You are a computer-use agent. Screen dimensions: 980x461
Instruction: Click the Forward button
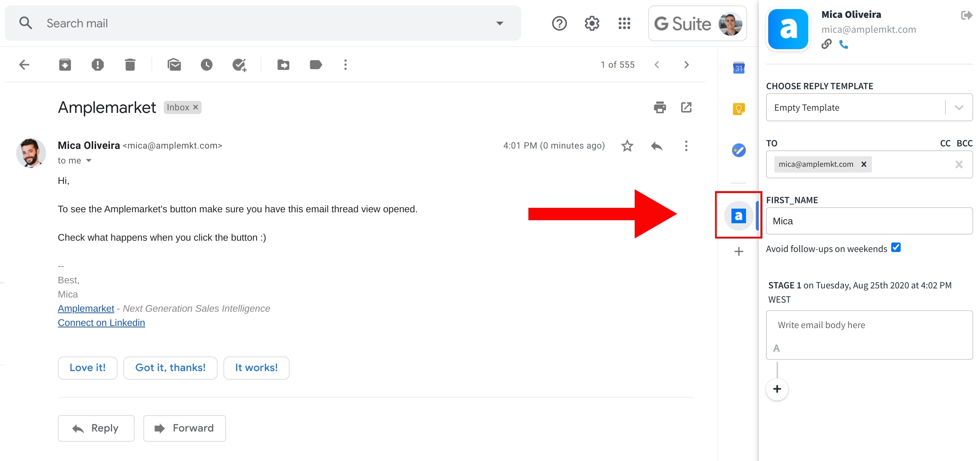pos(185,428)
